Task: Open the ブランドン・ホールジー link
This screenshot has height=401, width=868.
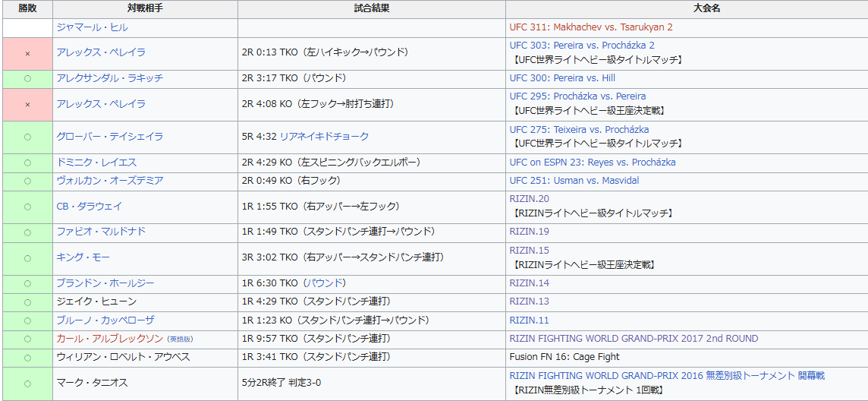Action: point(105,283)
